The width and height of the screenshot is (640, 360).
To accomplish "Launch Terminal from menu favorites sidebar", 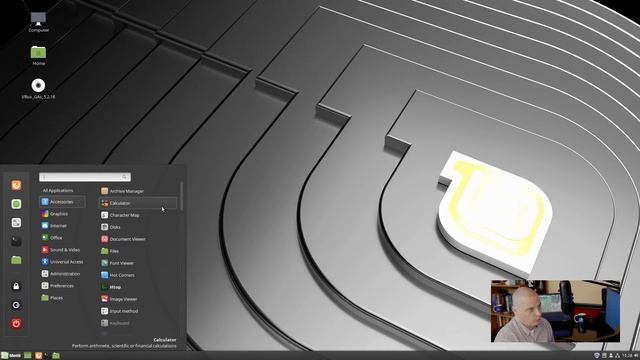I will [x=16, y=241].
